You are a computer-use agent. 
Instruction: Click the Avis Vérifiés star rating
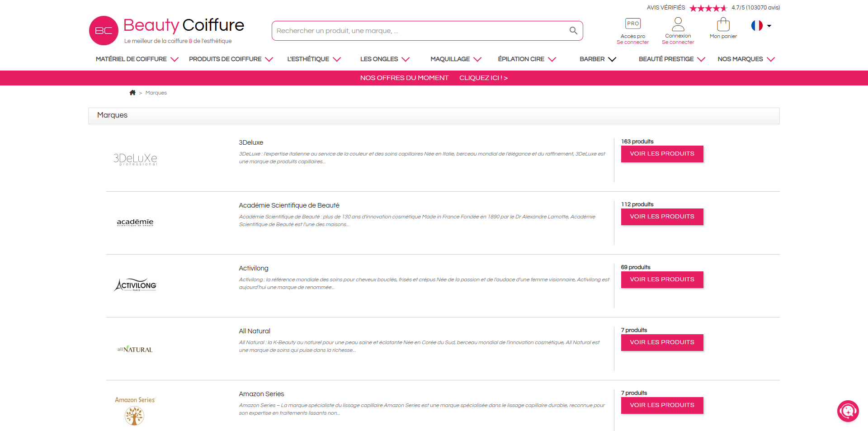[708, 8]
